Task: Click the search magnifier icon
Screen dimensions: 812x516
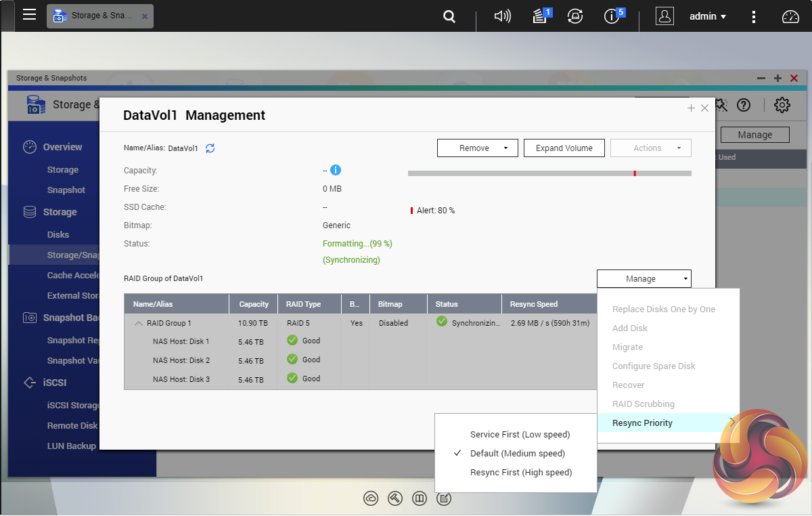Action: click(x=449, y=17)
